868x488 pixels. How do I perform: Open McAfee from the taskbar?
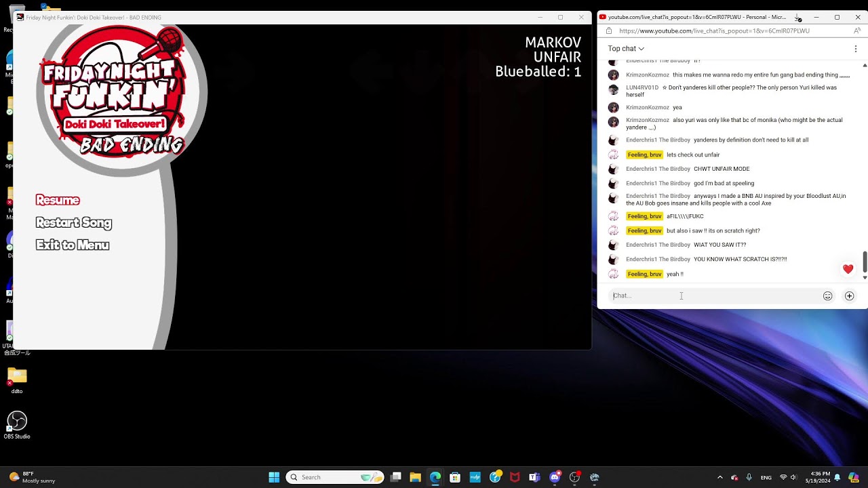pos(515,477)
